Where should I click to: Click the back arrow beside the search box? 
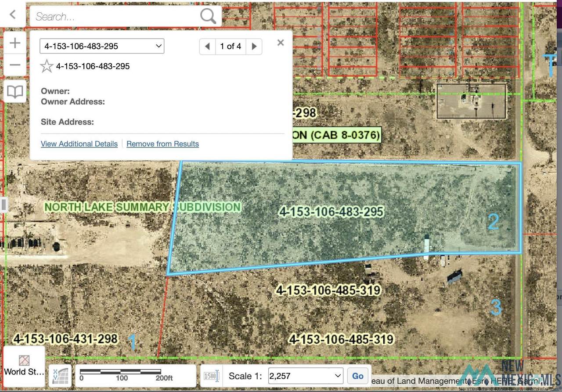coord(13,14)
